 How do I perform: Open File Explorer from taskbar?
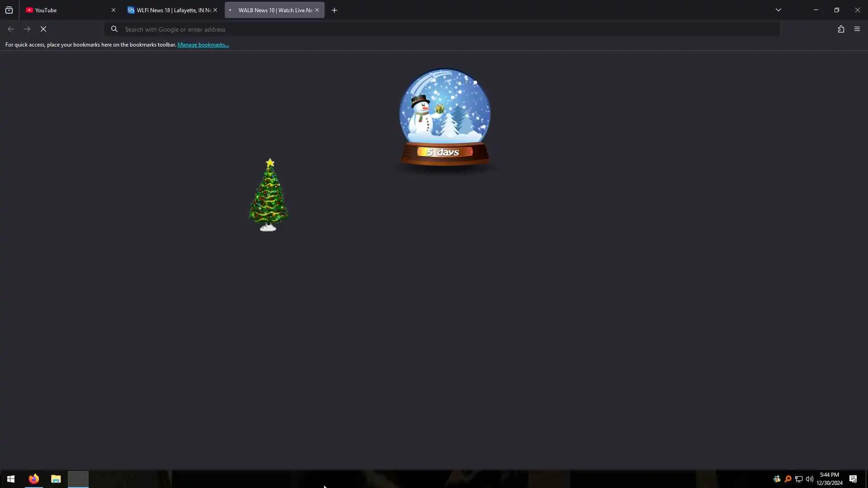click(x=56, y=479)
